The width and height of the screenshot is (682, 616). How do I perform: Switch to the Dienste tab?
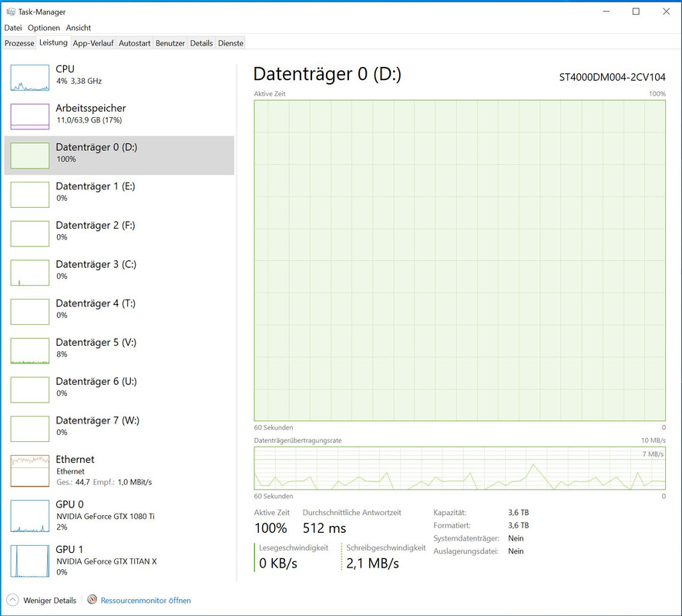(230, 43)
